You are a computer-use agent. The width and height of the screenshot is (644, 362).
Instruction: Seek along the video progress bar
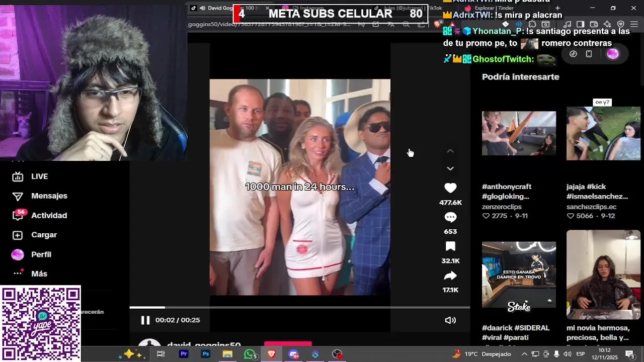point(300,307)
